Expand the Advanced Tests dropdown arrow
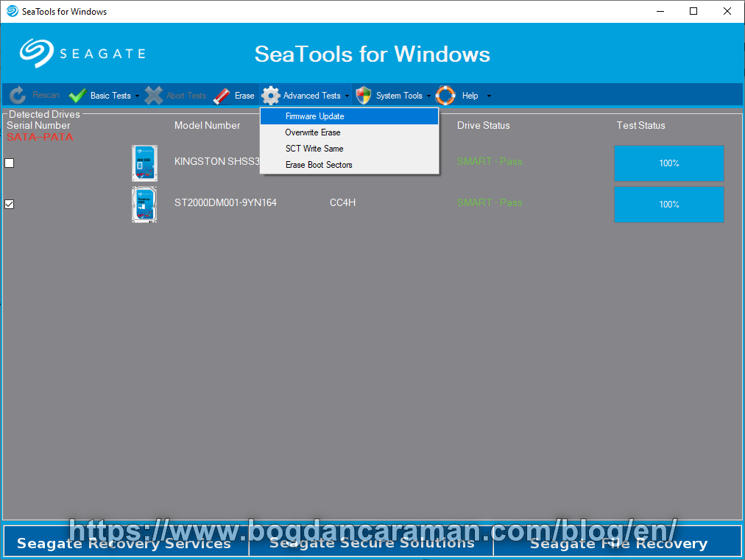Screen dimensions: 745x560 (x=347, y=96)
